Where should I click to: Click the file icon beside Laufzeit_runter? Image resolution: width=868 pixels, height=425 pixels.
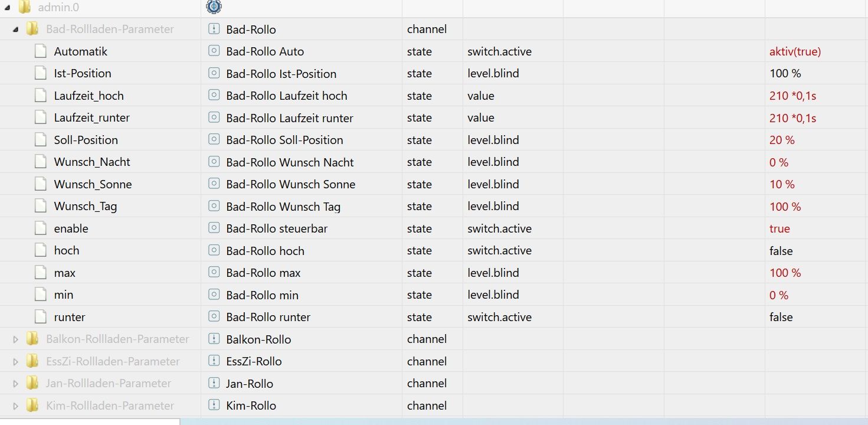pos(40,117)
